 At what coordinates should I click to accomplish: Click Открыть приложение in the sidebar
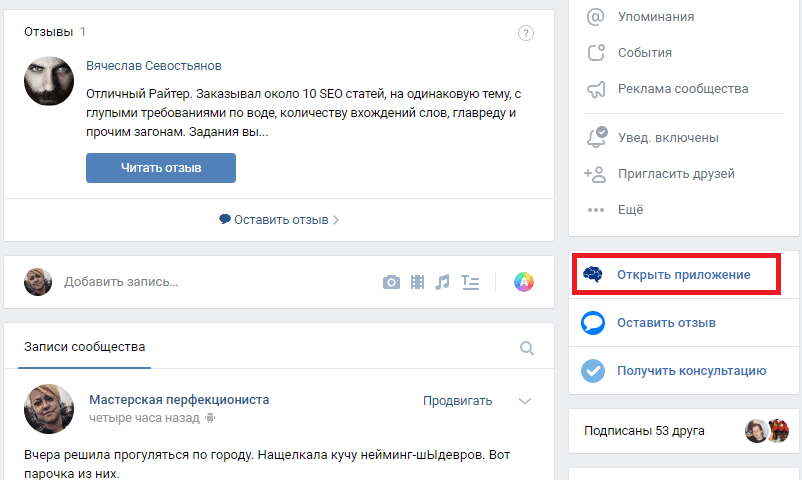pos(683,274)
